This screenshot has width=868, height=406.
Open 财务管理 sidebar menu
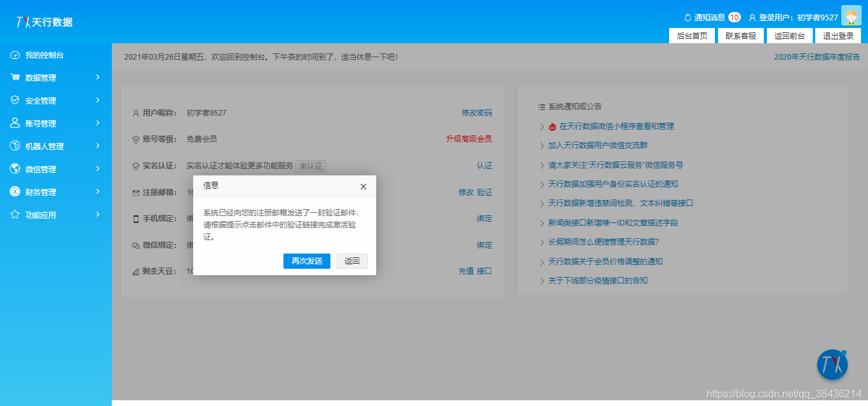56,192
